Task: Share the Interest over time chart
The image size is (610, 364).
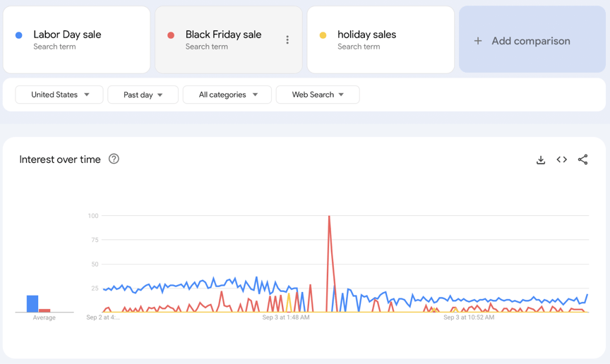Action: [x=582, y=160]
